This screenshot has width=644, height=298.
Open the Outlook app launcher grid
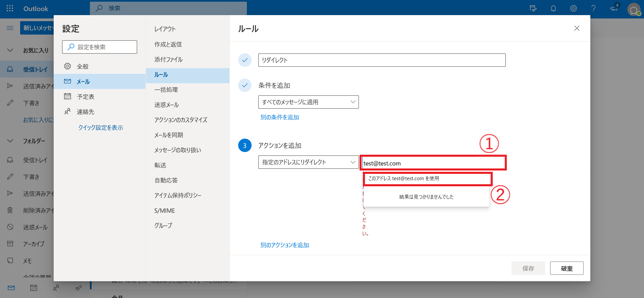[10, 8]
